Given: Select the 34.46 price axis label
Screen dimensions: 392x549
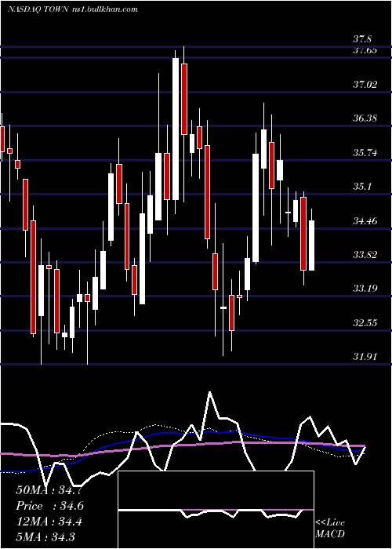Looking at the screenshot, I should click(x=365, y=221).
